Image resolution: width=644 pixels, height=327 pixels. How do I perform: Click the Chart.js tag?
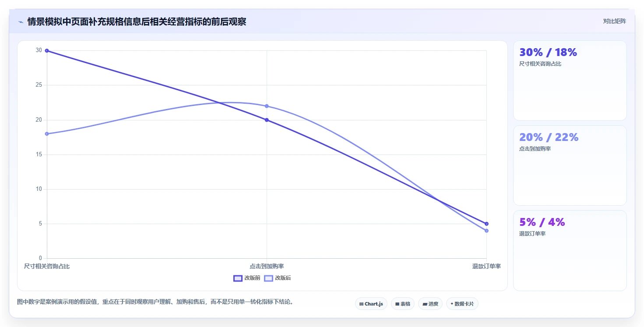coord(371,304)
